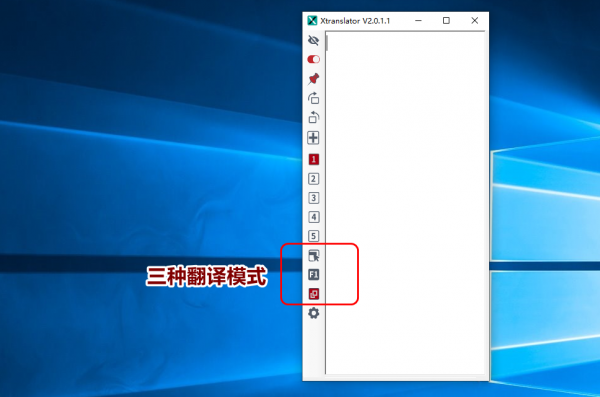Enable the mouse-selection translate mode icon
The image size is (600, 397).
click(x=314, y=255)
